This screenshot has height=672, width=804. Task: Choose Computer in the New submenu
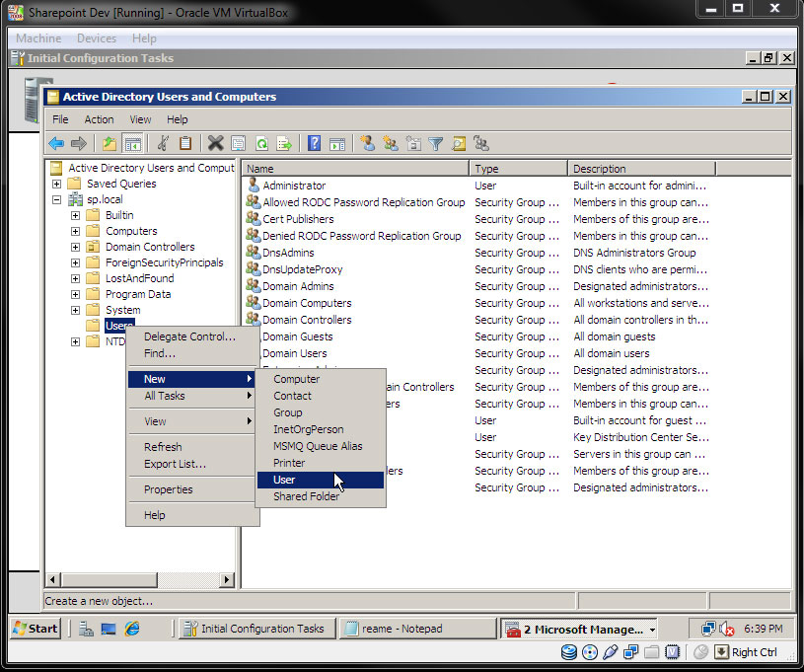[x=321, y=379]
